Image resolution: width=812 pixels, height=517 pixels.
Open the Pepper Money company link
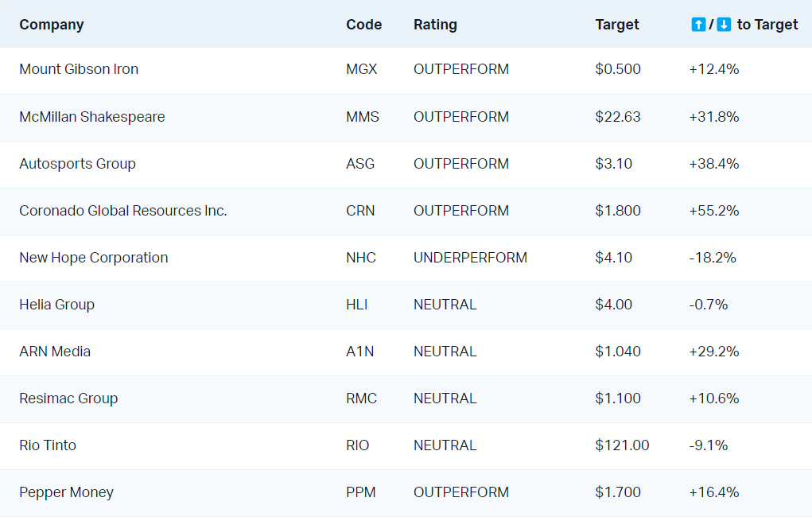[x=66, y=492]
